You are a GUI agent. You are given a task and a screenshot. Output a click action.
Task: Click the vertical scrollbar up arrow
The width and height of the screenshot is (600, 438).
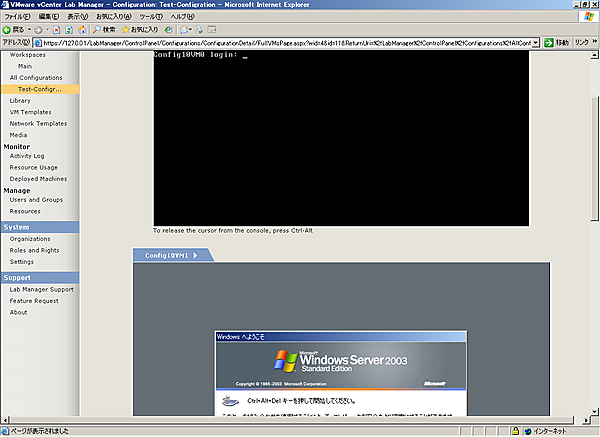pos(594,55)
